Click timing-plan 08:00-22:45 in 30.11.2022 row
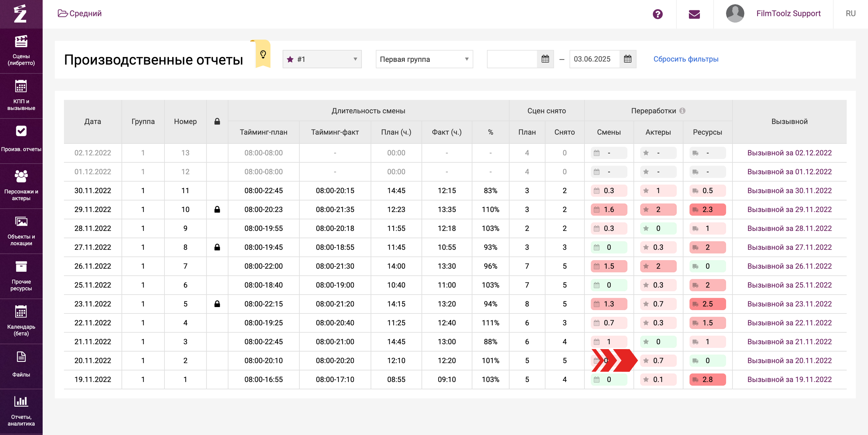 [263, 190]
